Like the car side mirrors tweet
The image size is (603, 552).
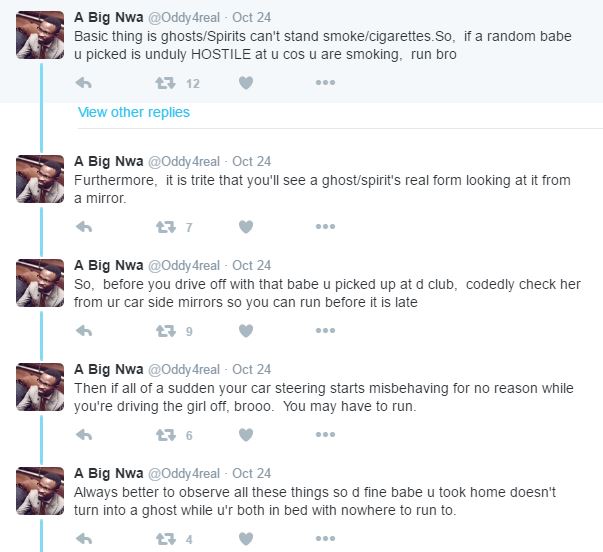point(245,331)
